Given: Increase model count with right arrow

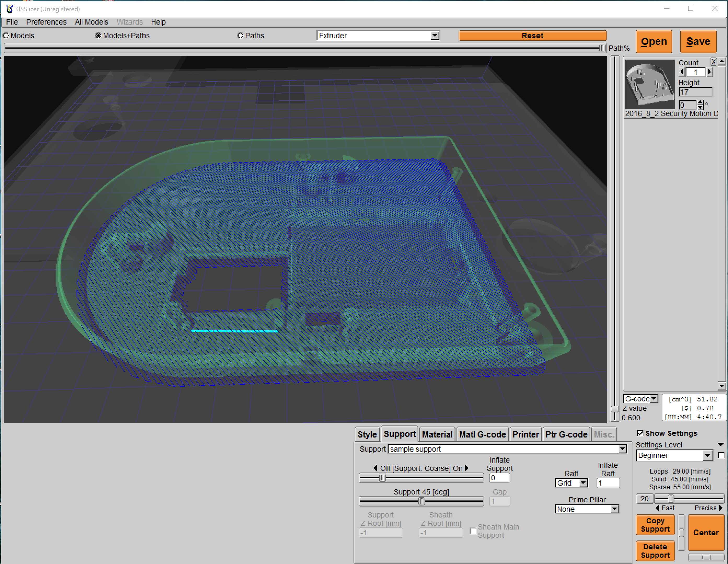Looking at the screenshot, I should coord(710,72).
